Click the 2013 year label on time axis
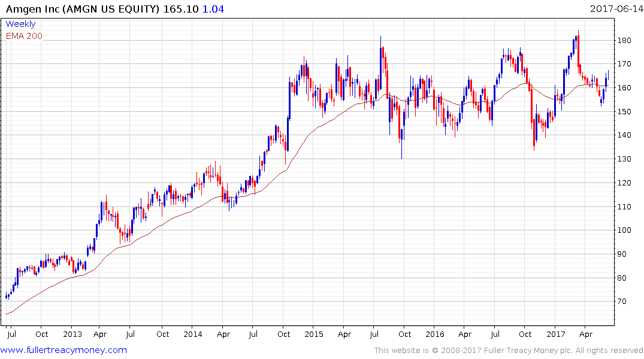 pos(72,334)
